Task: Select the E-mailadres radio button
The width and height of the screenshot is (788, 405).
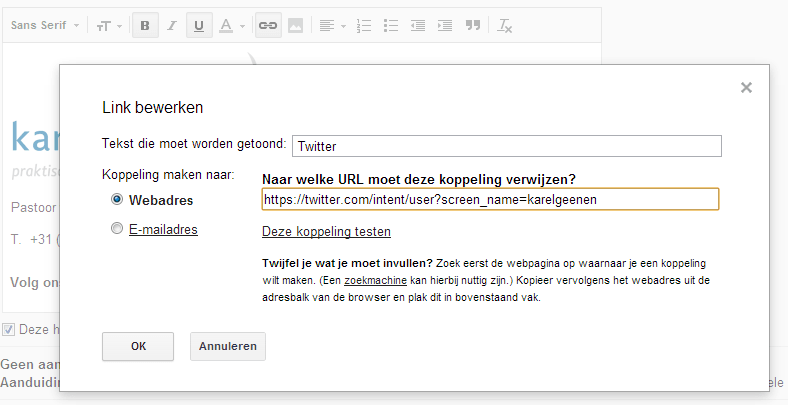Action: pyautogui.click(x=117, y=229)
